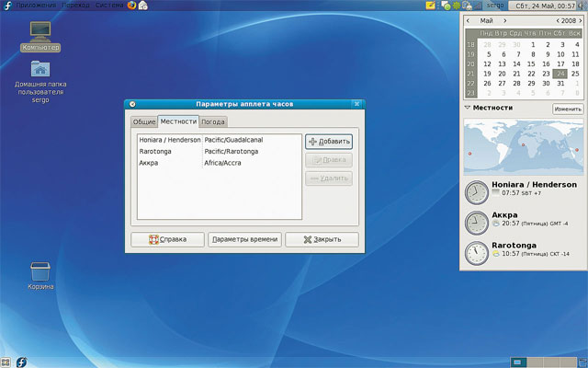Click the Удалить button
This screenshot has width=588, height=368.
coord(329,178)
